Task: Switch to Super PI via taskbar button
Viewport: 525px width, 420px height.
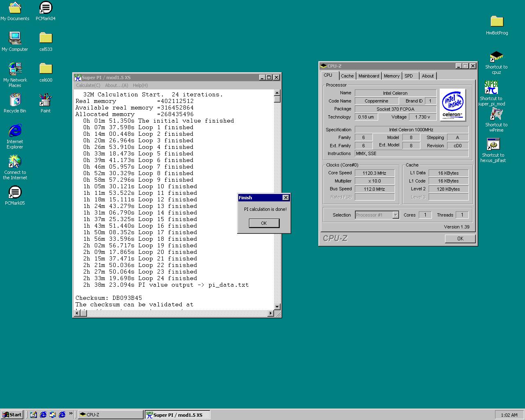Action: pyautogui.click(x=177, y=415)
